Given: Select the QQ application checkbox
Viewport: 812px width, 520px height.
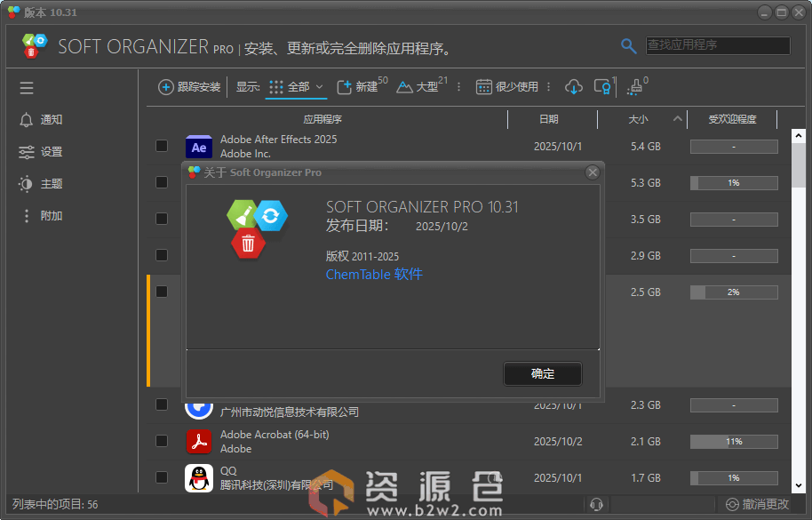Looking at the screenshot, I should (x=162, y=477).
